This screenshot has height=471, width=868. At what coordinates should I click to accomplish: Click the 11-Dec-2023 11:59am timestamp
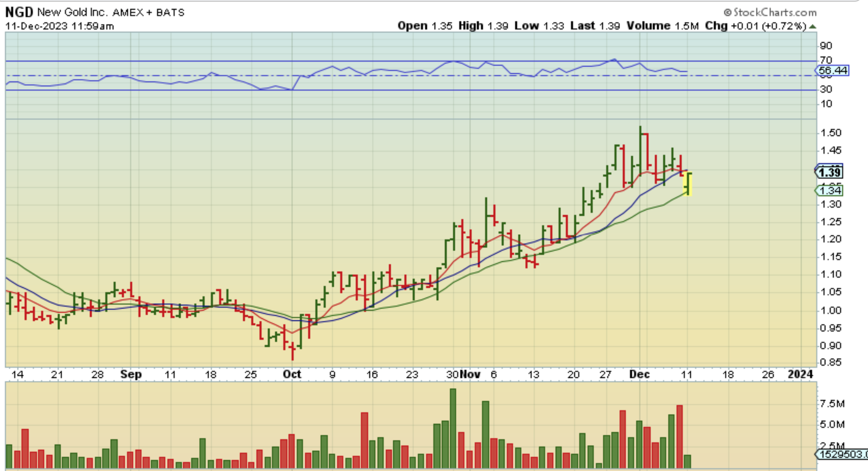(x=60, y=26)
